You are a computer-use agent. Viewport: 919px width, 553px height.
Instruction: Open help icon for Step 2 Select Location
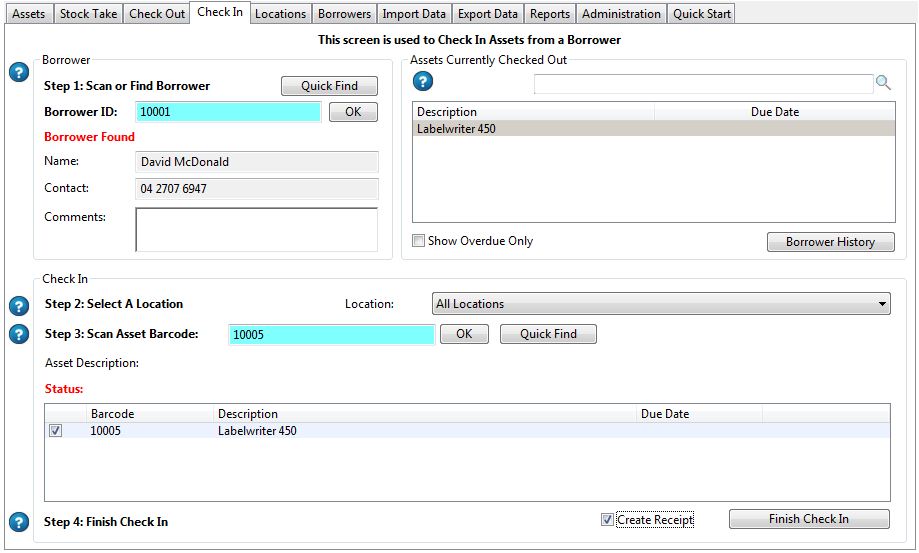click(18, 305)
